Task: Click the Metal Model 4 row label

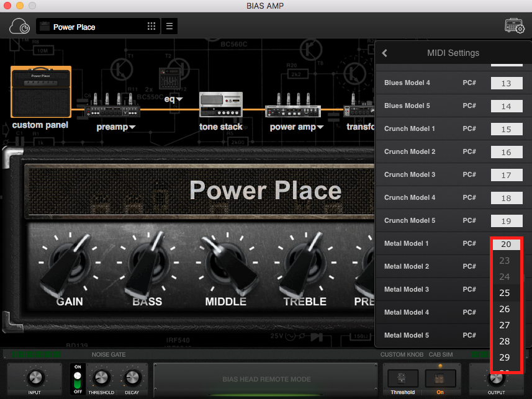Action: pos(407,313)
